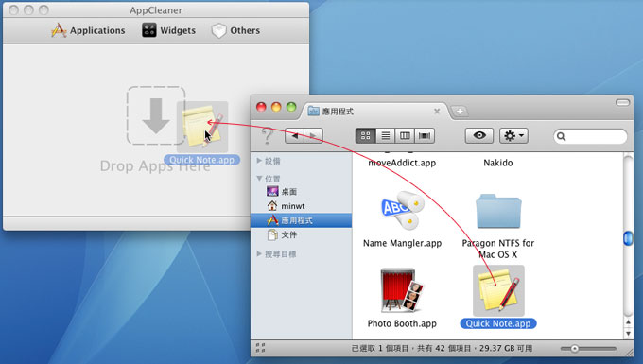Click the Finder vertical scrollbar thumb
This screenshot has width=643, height=364.
(628, 238)
